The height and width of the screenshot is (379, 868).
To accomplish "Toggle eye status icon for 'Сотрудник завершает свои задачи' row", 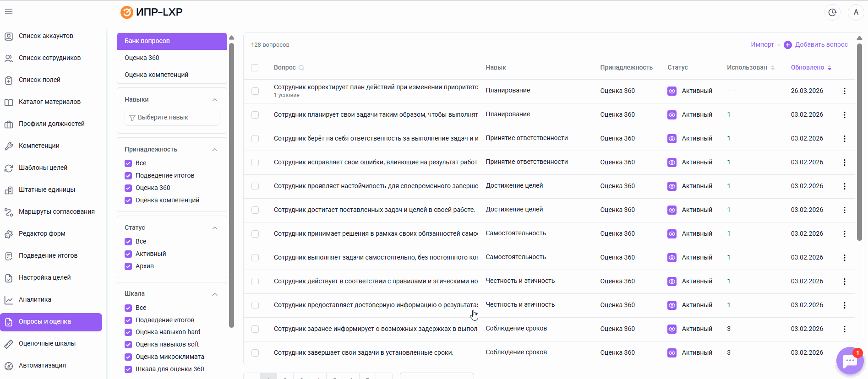I will coord(672,353).
